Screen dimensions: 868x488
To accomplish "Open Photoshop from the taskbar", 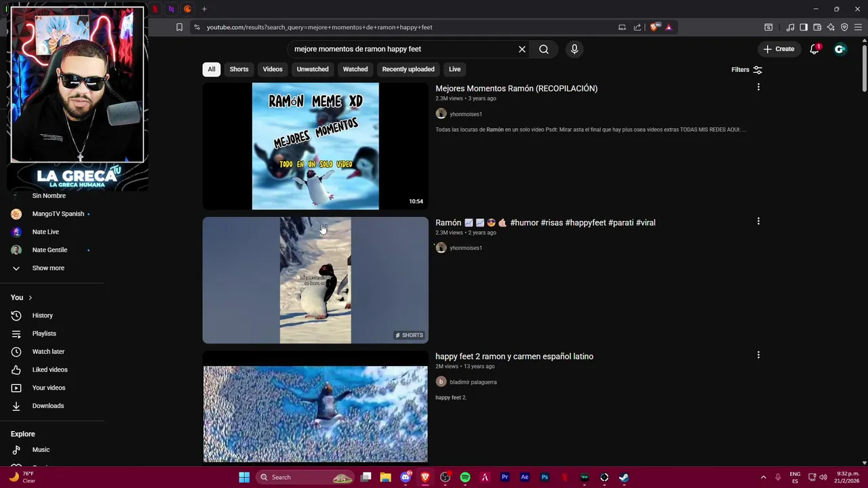I will (x=545, y=477).
